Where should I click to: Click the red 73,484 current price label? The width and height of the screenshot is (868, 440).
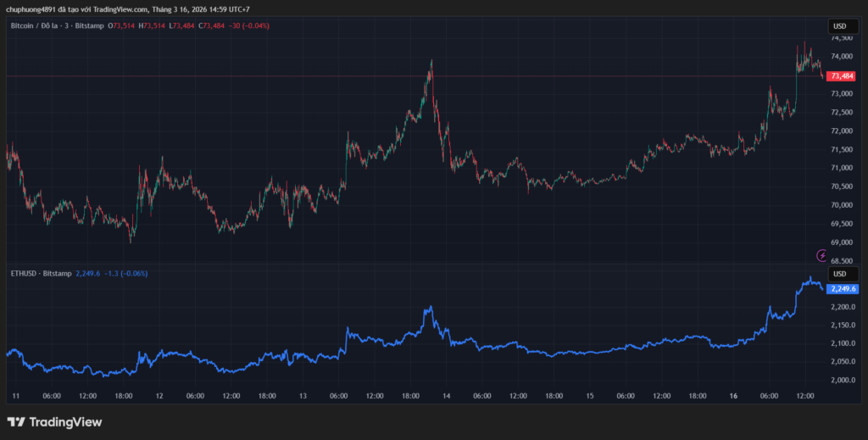(x=842, y=76)
